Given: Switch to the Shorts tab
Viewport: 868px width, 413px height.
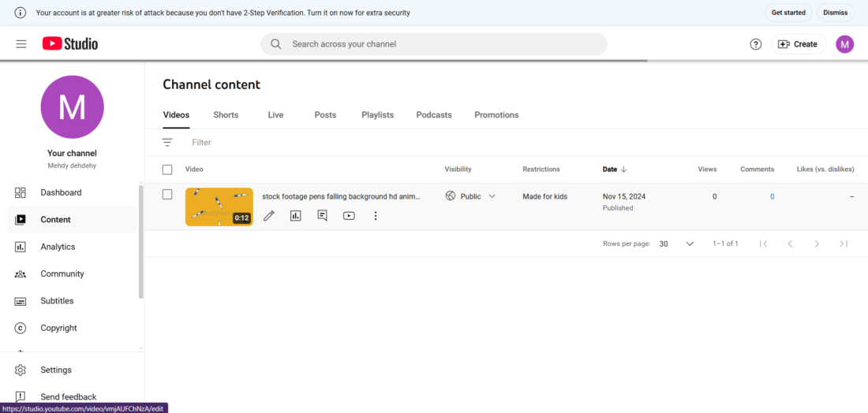Looking at the screenshot, I should (226, 115).
